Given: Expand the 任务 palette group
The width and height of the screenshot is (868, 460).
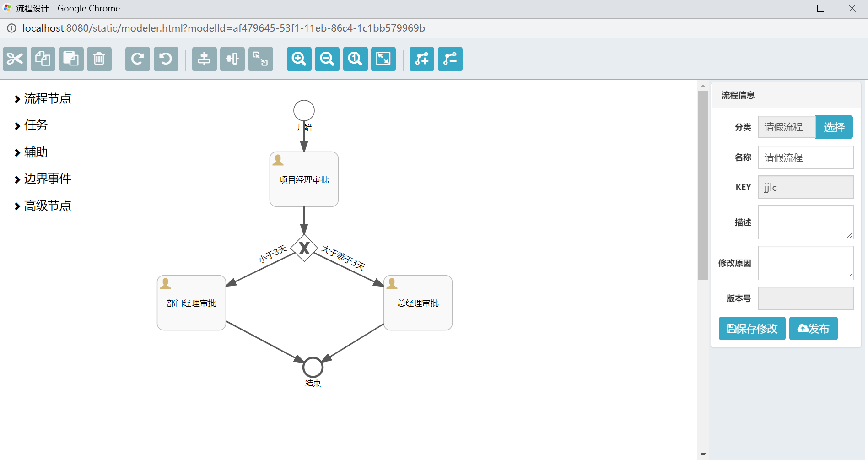Looking at the screenshot, I should click(36, 125).
